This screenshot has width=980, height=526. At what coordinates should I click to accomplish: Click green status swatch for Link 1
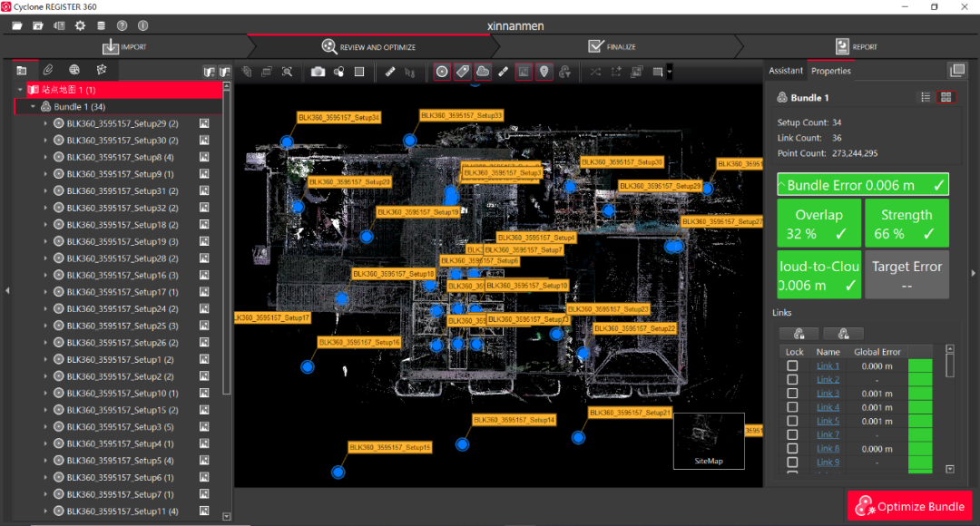920,366
